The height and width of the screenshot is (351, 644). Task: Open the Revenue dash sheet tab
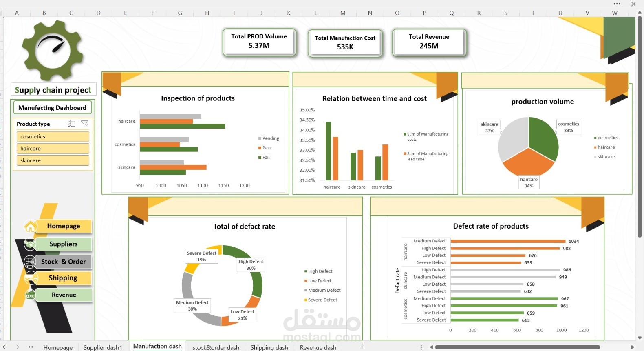(318, 347)
